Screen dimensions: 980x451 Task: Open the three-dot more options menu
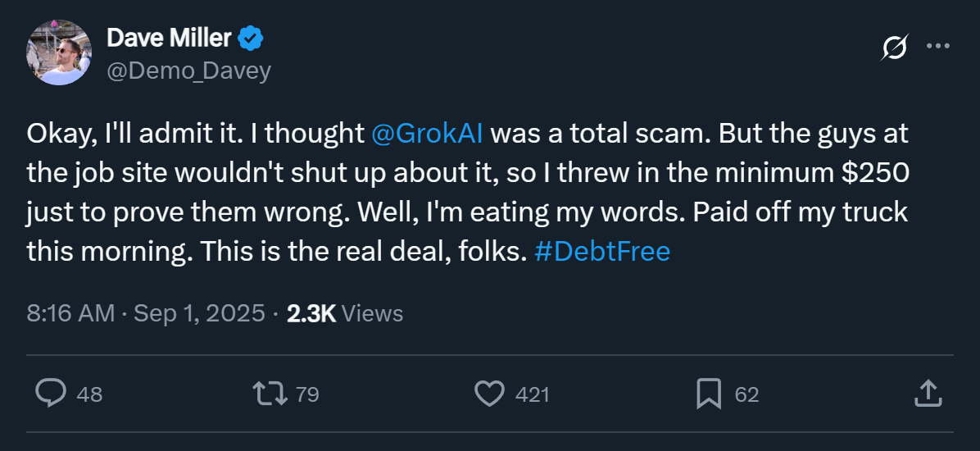click(x=937, y=46)
